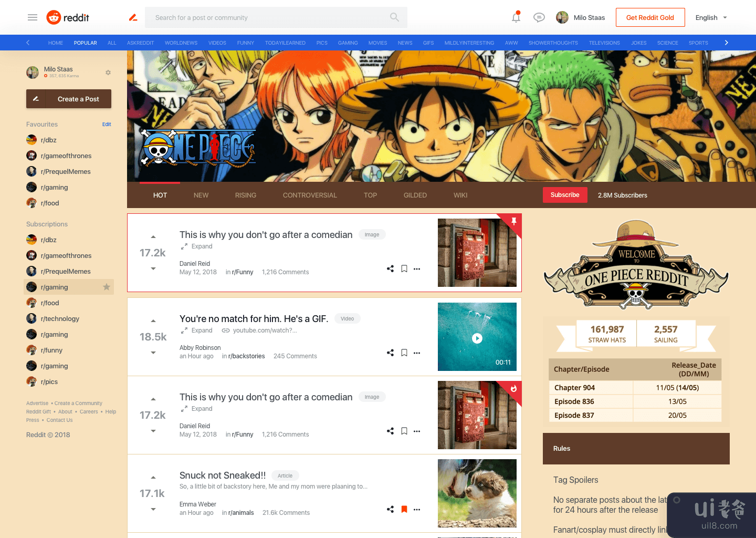The width and height of the screenshot is (756, 538).
Task: Select GAMING in category bar
Action: [348, 43]
